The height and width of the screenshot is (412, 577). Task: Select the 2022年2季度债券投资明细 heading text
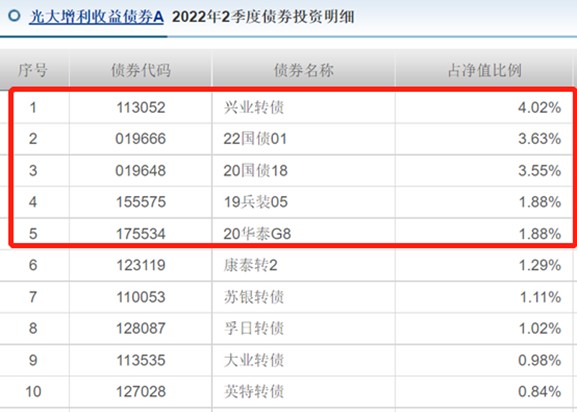(263, 17)
